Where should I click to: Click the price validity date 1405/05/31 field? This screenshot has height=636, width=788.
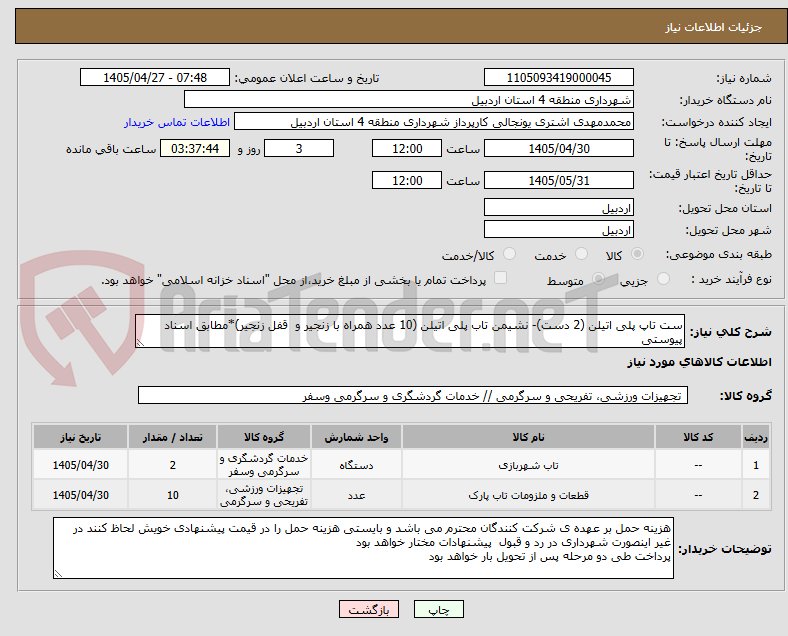tap(559, 180)
